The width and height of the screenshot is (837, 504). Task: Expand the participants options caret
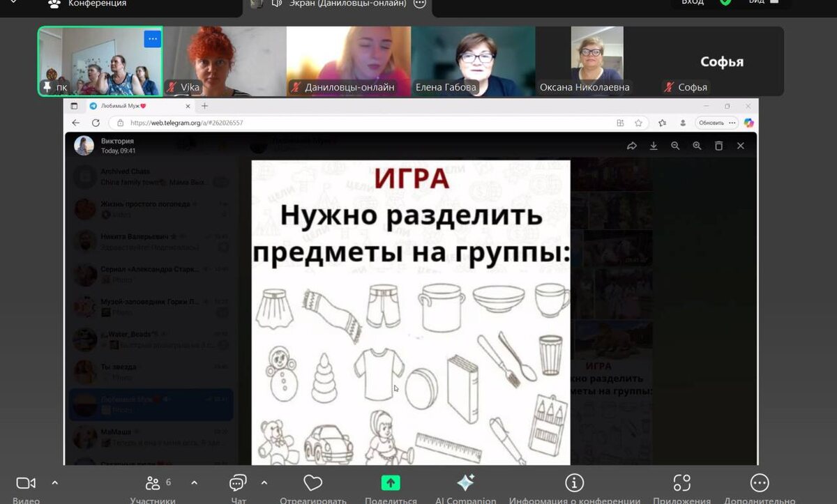point(194,482)
